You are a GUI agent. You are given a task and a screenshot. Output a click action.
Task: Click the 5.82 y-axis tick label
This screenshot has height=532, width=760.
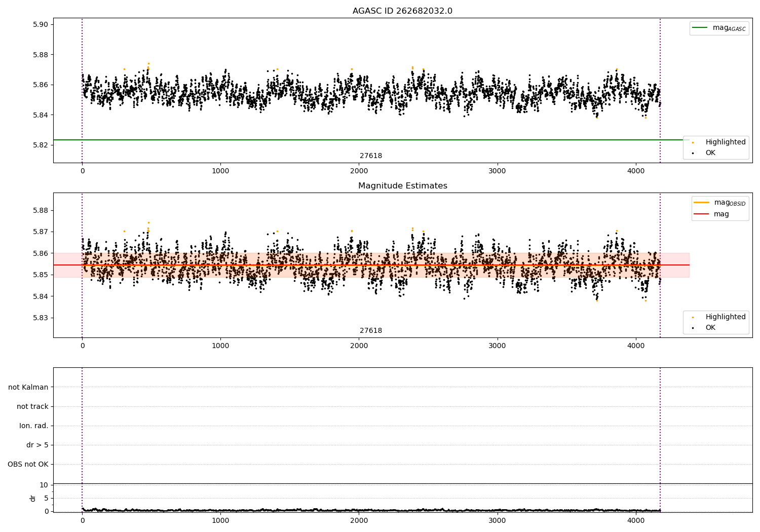(x=41, y=145)
